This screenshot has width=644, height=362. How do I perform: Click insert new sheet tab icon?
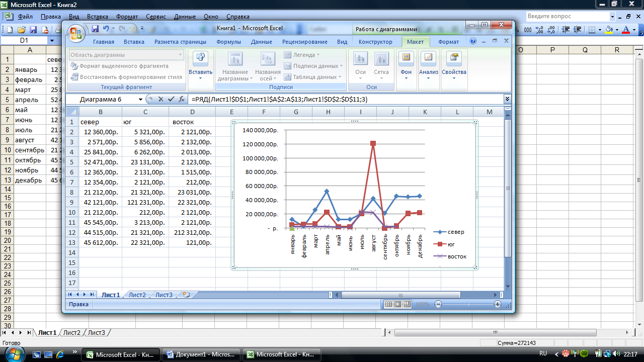tap(186, 295)
